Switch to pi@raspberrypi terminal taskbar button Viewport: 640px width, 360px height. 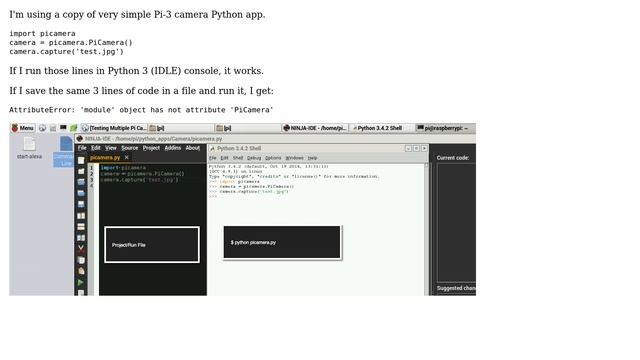[445, 128]
